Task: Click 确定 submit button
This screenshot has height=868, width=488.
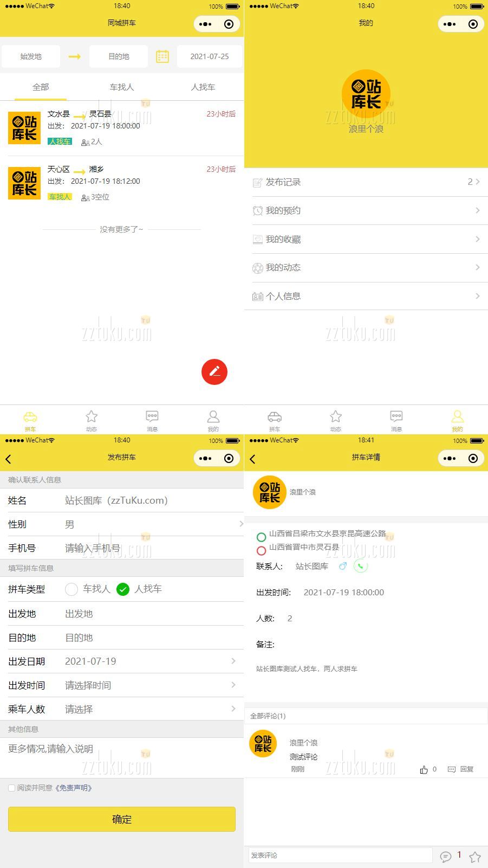Action: coord(122,819)
